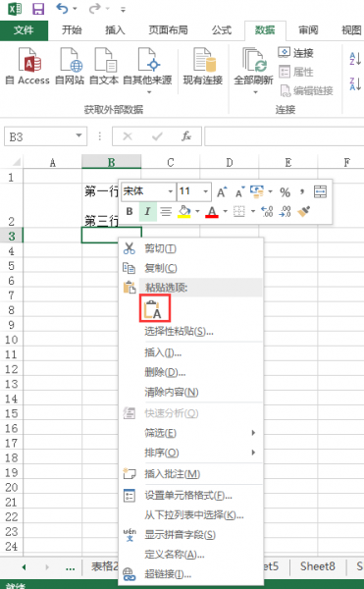Open 选择性粘贴(S)... dialog

tap(190, 331)
